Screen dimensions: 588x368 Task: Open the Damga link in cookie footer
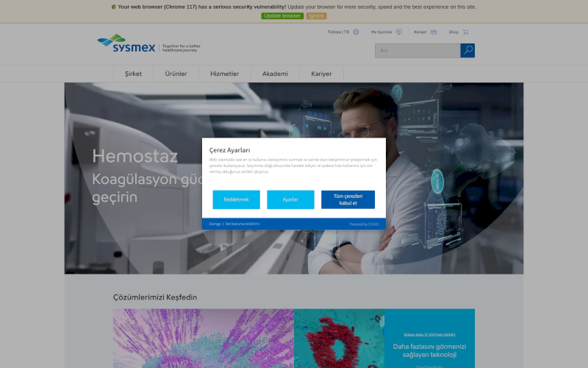click(215, 224)
